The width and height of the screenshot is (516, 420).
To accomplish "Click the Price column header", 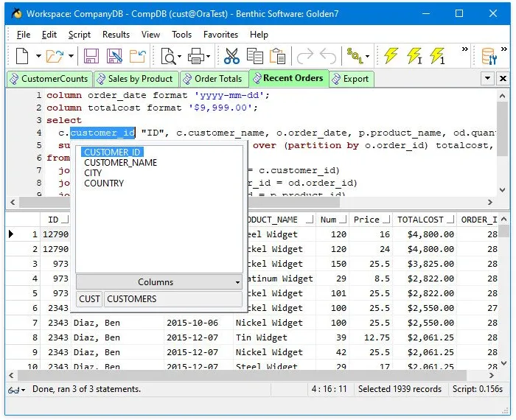I will 371,220.
